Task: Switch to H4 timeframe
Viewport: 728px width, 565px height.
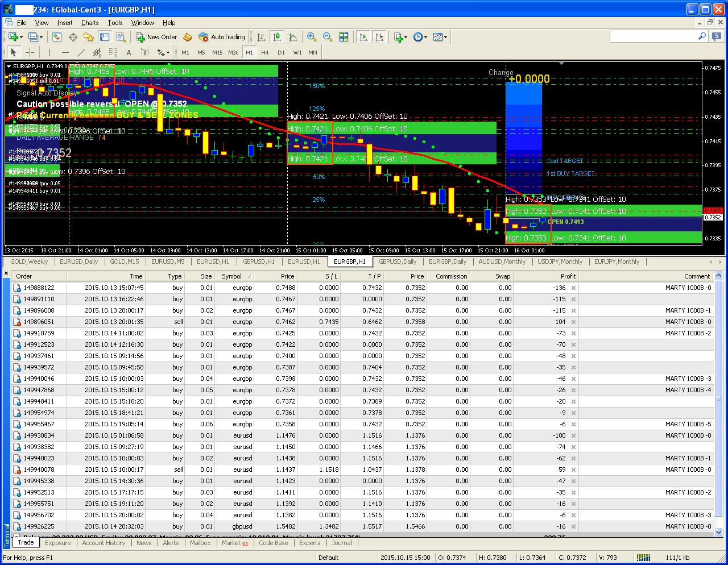Action: (x=265, y=52)
